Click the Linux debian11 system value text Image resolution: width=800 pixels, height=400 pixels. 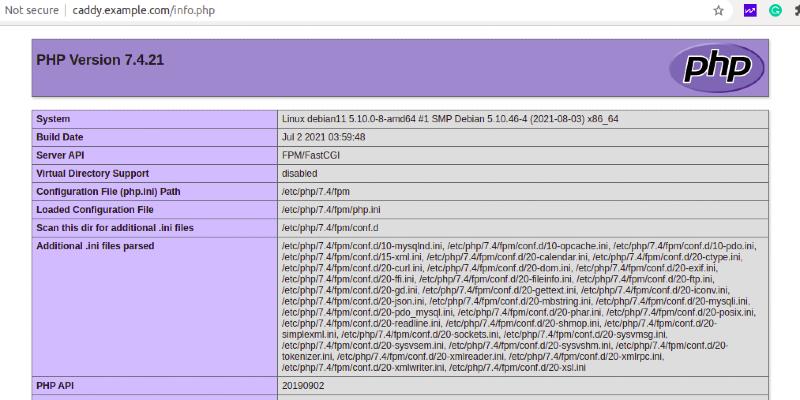tap(450, 118)
